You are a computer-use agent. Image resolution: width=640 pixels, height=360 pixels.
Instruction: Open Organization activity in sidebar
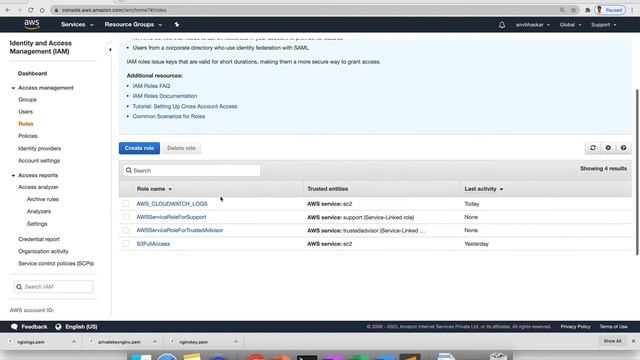point(43,251)
